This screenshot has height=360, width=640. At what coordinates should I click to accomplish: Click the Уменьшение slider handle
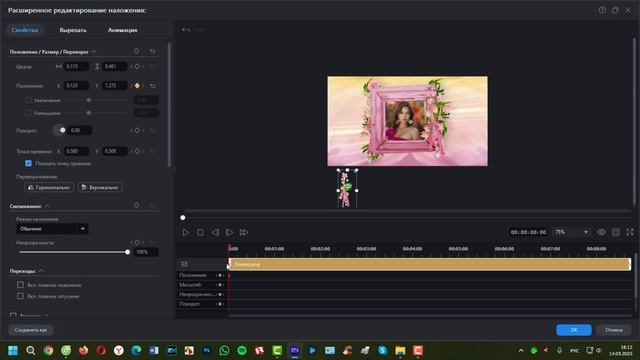89,113
